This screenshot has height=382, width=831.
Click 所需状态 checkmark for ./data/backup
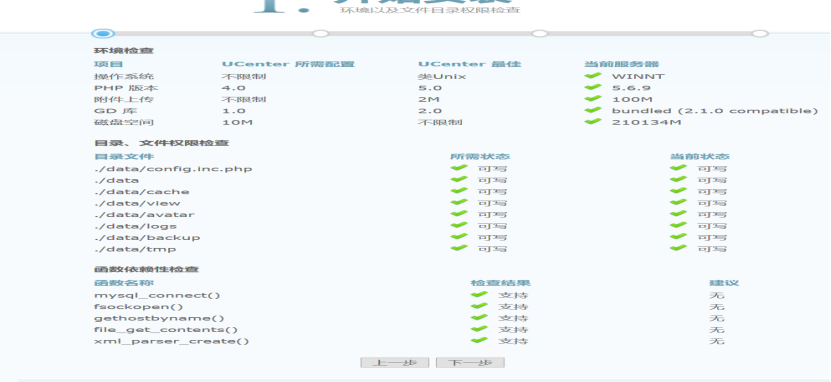click(x=459, y=237)
